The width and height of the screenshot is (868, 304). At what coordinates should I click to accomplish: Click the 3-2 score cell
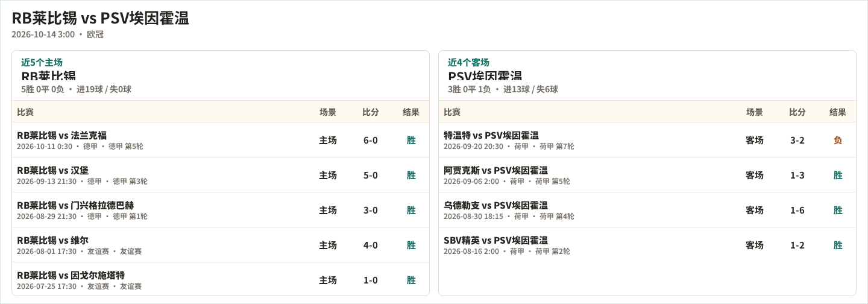tap(797, 141)
